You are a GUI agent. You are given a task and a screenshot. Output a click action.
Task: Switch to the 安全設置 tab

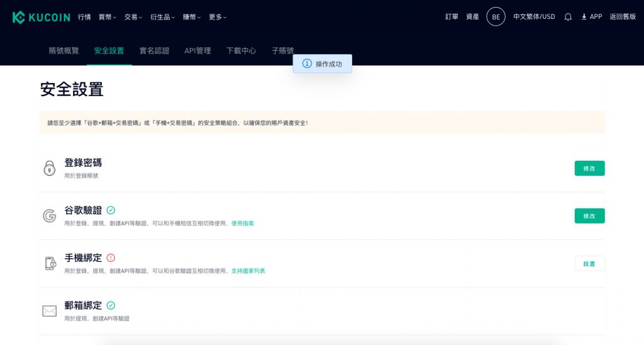pos(109,51)
